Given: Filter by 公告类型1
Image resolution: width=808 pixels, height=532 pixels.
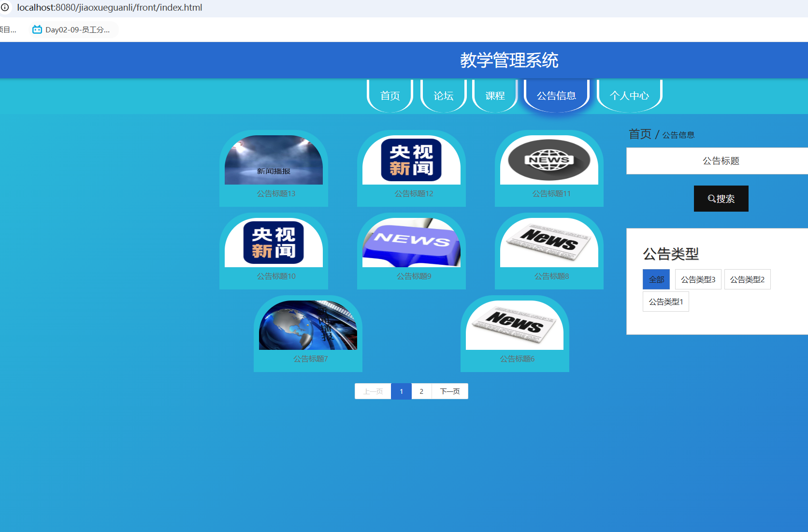Looking at the screenshot, I should click(665, 302).
